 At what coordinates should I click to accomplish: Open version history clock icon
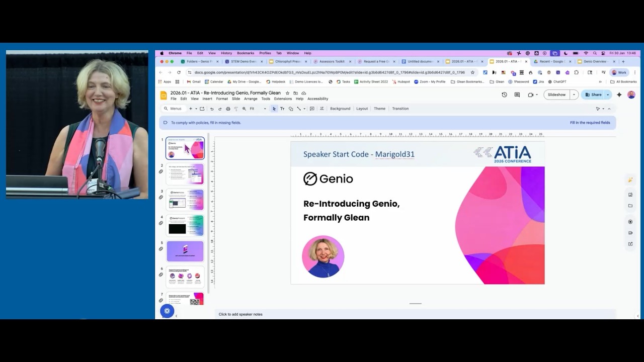pyautogui.click(x=504, y=95)
